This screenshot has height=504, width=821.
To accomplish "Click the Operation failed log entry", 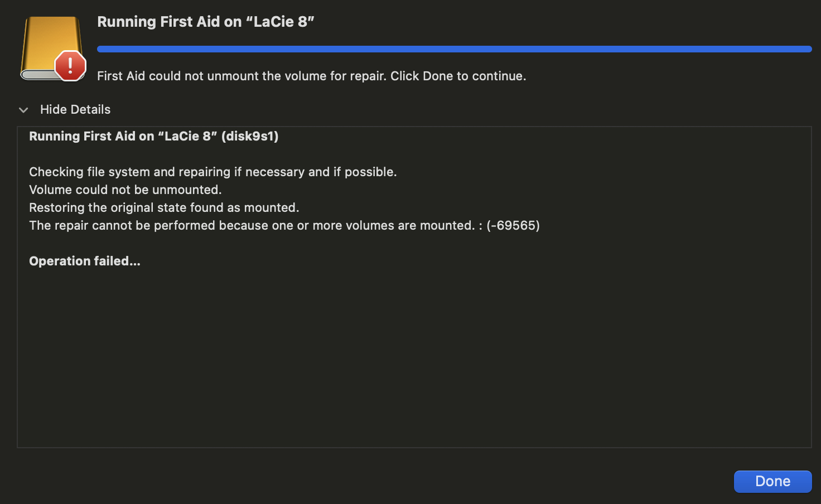I will click(84, 260).
